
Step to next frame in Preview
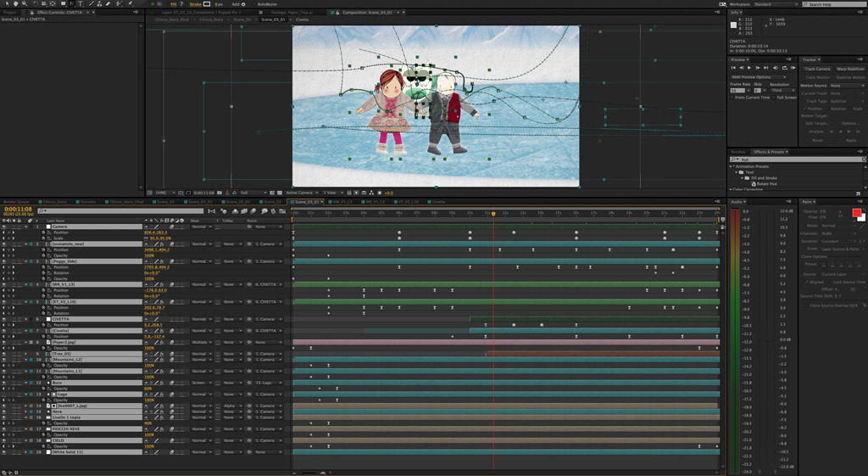click(x=757, y=68)
